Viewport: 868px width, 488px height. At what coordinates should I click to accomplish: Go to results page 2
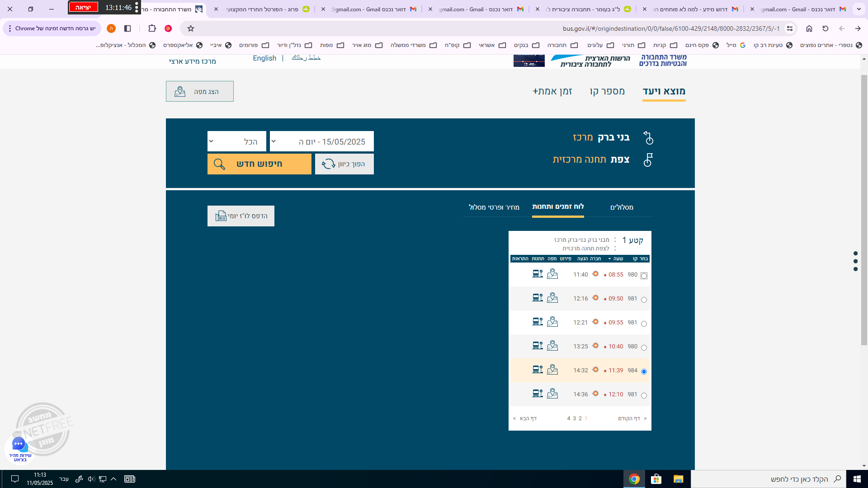point(580,418)
